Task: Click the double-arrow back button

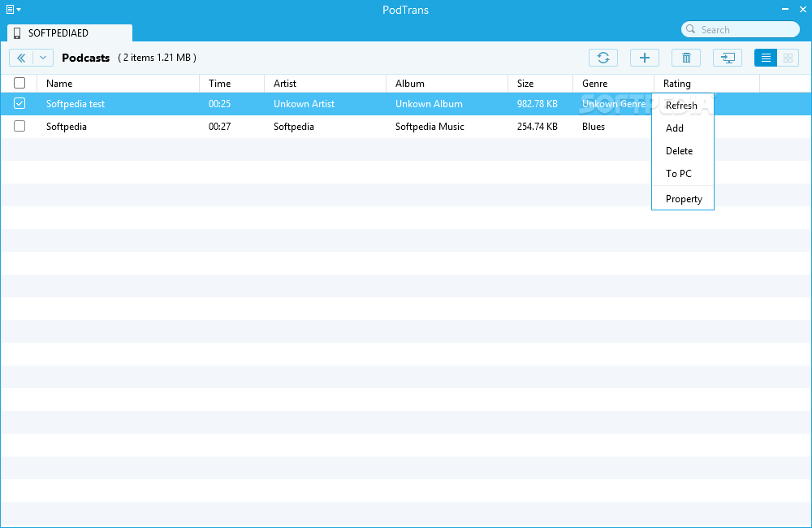Action: [x=21, y=58]
